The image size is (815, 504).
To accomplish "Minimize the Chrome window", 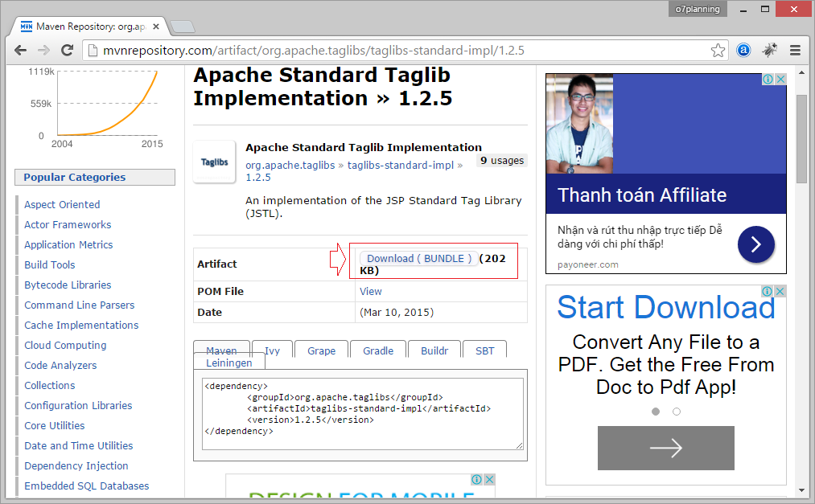I will coord(743,10).
